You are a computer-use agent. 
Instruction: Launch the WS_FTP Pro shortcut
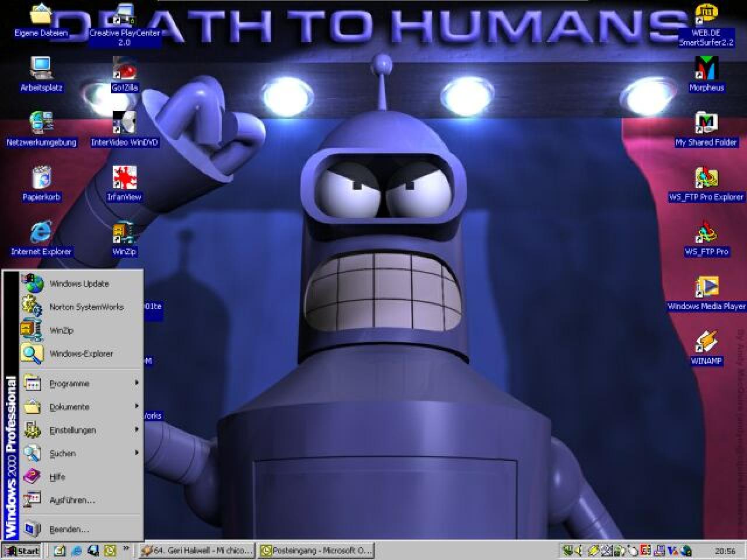click(x=707, y=239)
